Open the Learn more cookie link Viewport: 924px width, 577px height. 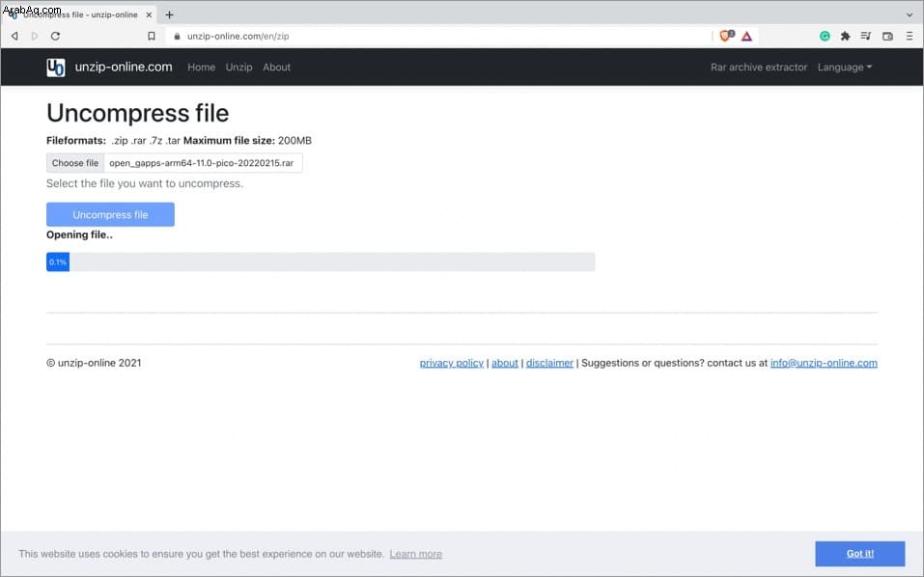pos(415,554)
